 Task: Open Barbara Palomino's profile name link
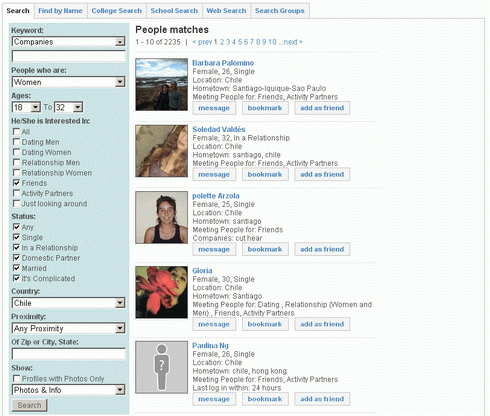coord(223,63)
